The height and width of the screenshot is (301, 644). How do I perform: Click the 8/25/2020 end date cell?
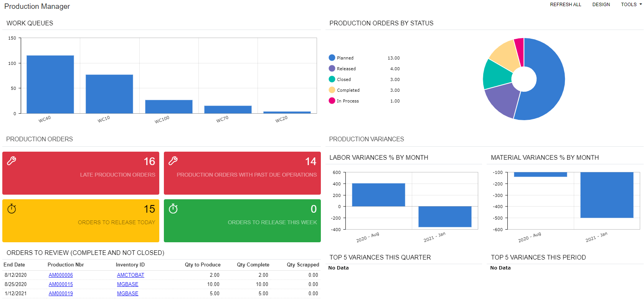[16, 284]
